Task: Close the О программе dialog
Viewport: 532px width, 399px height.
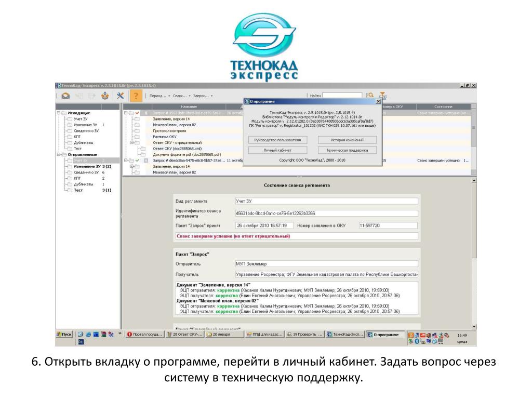Action: pyautogui.click(x=378, y=101)
